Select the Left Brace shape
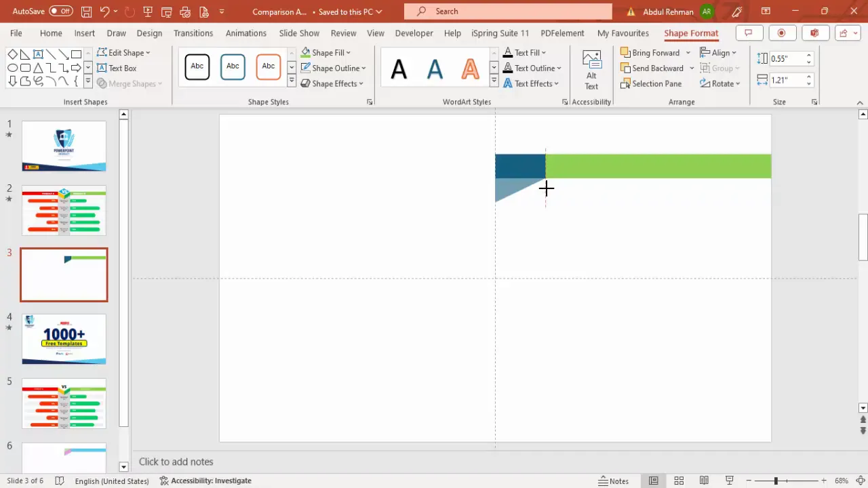The image size is (868, 488). pyautogui.click(x=76, y=81)
